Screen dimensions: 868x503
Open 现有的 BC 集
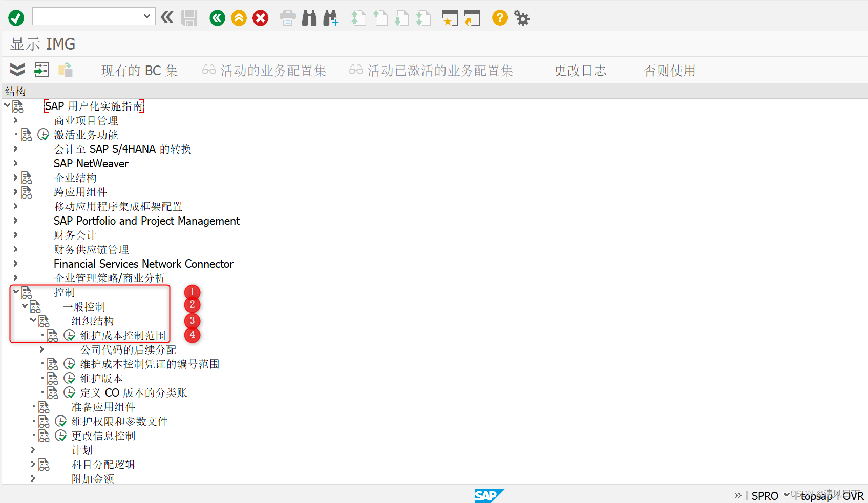coord(139,71)
